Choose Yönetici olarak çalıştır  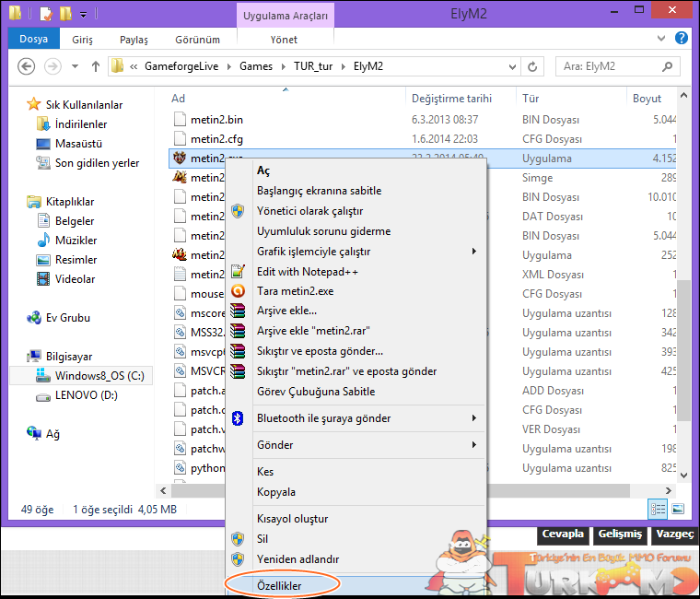click(309, 211)
